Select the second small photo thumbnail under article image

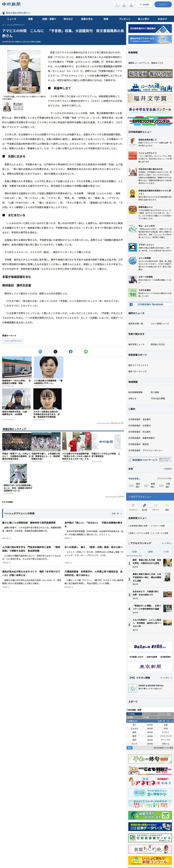click(18, 106)
